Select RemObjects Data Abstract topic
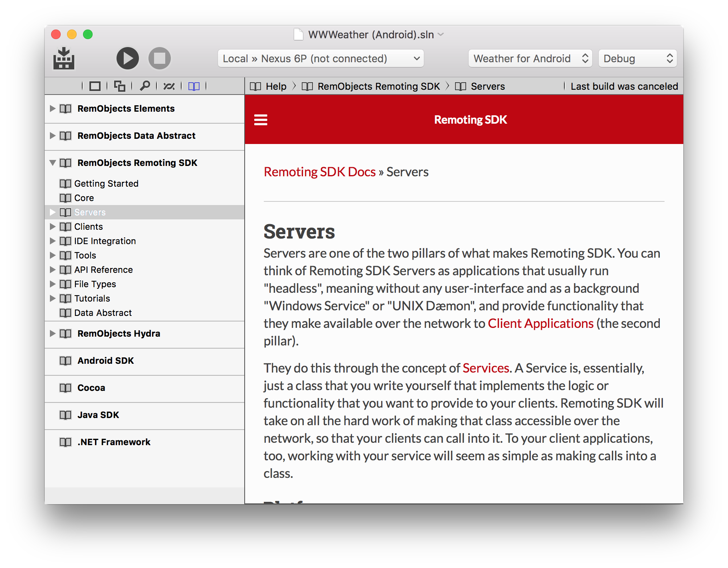This screenshot has width=728, height=568. tap(136, 136)
